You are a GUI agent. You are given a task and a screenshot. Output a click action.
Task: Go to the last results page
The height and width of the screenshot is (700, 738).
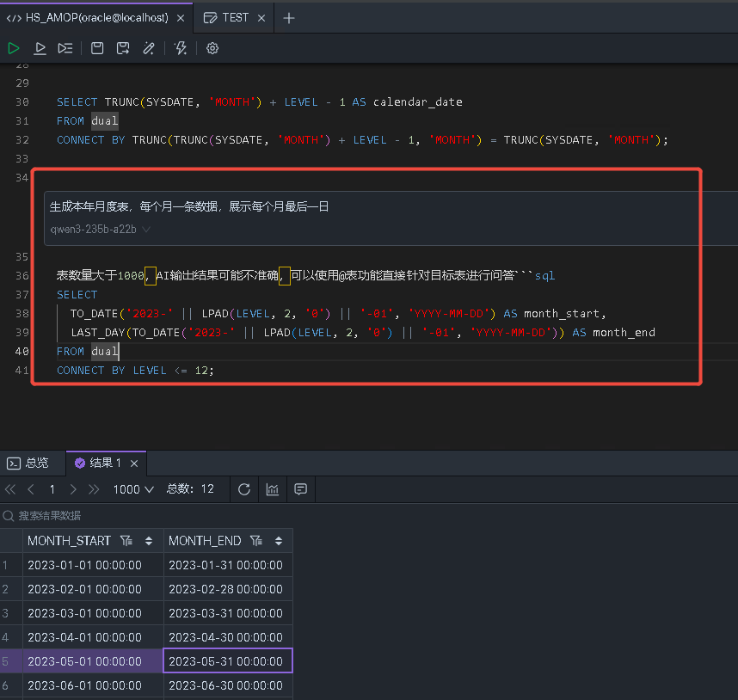click(x=94, y=489)
